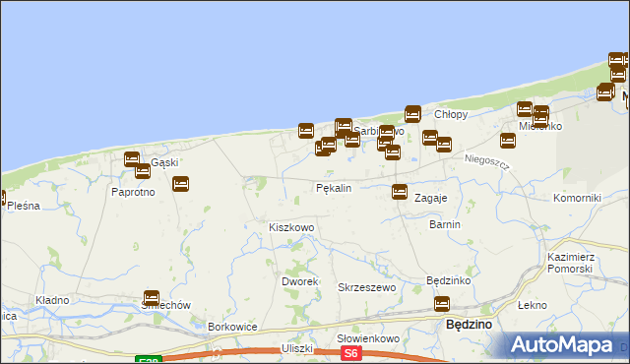The height and width of the screenshot is (364, 630).
Task: Open the hotel marker northwest of Mielenko label
Action: [x=525, y=109]
